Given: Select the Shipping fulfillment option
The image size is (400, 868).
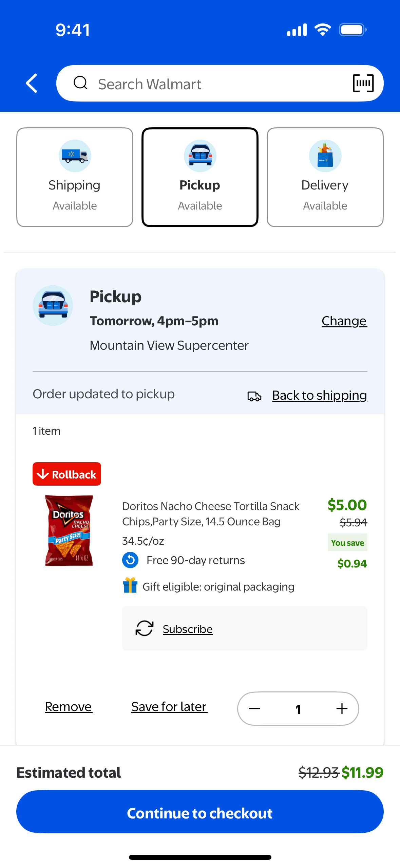Looking at the screenshot, I should 75,177.
